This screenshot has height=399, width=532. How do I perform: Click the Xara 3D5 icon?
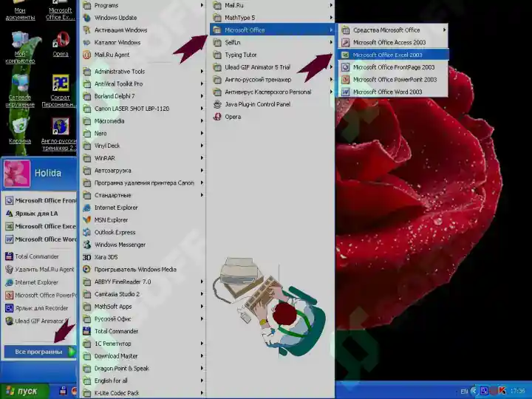(87, 257)
